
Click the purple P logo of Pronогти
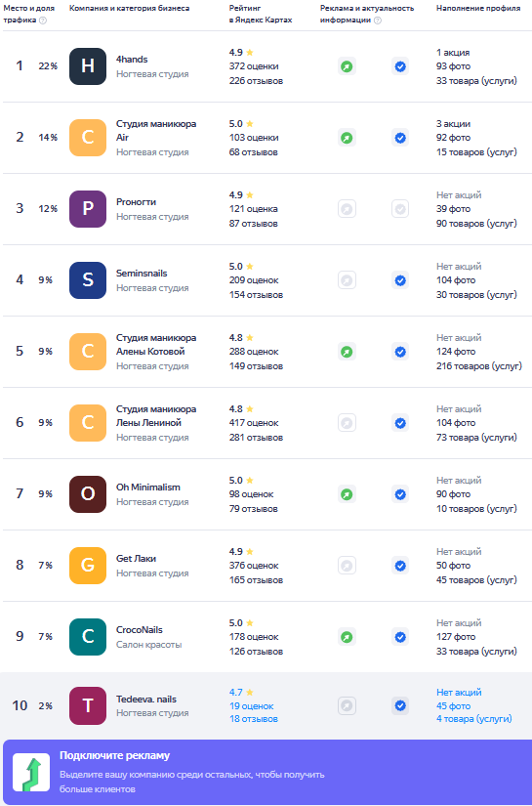click(x=88, y=209)
